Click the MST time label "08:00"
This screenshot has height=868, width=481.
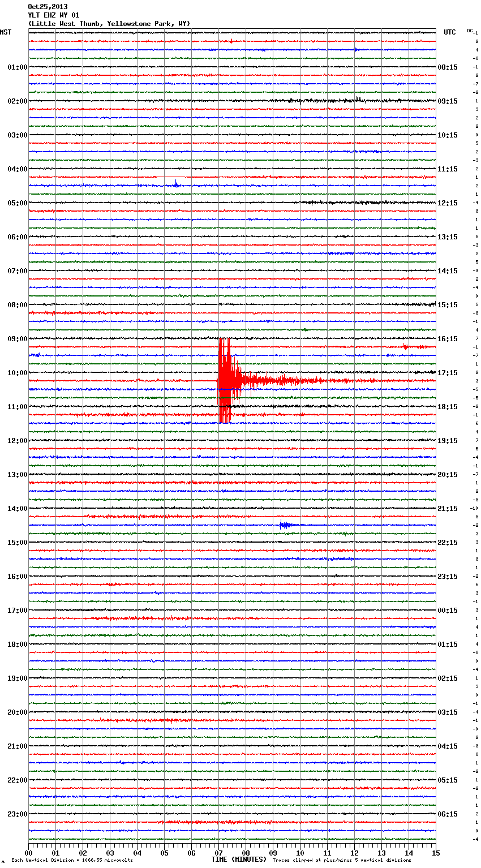[17, 305]
